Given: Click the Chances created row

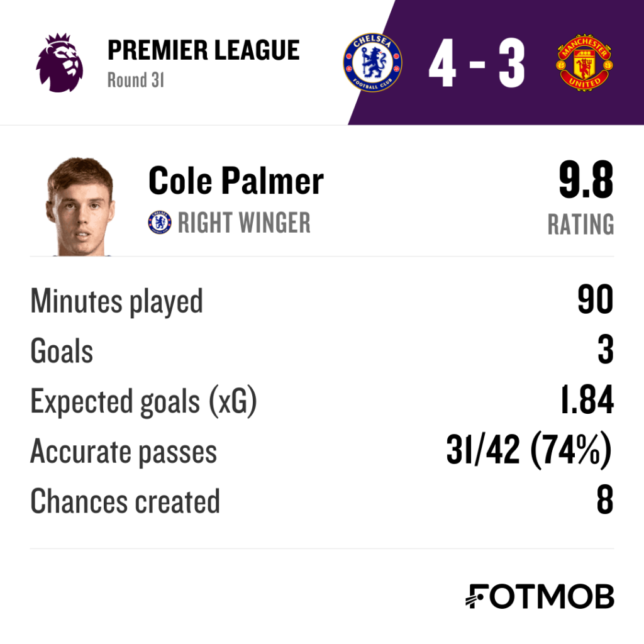Looking at the screenshot, I should [x=322, y=501].
